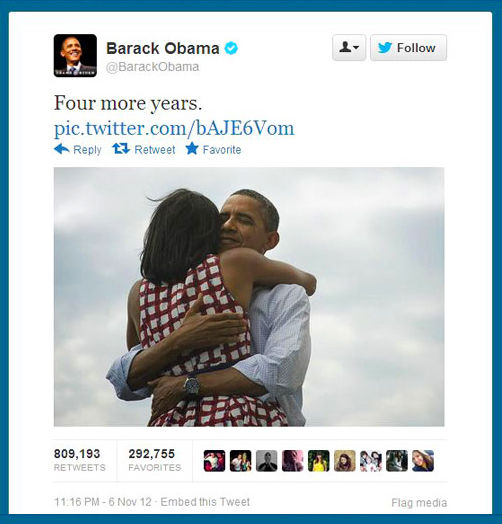View the 809,193 retweets list
The width and height of the screenshot is (502, 524).
point(80,460)
